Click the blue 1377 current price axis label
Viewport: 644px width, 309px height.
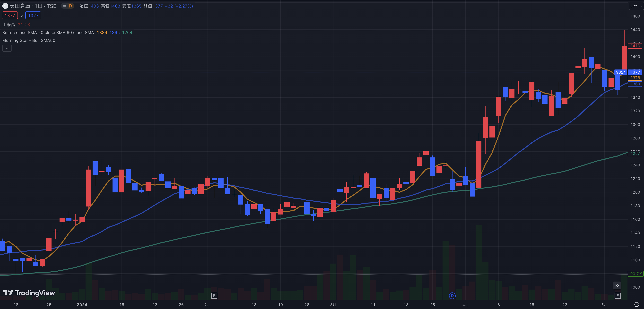click(x=635, y=72)
